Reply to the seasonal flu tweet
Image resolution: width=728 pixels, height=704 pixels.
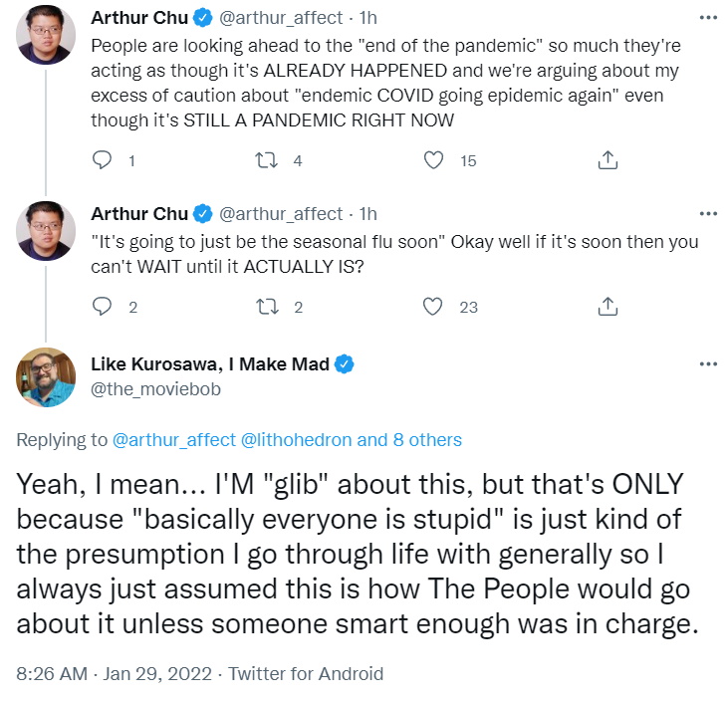tap(102, 307)
